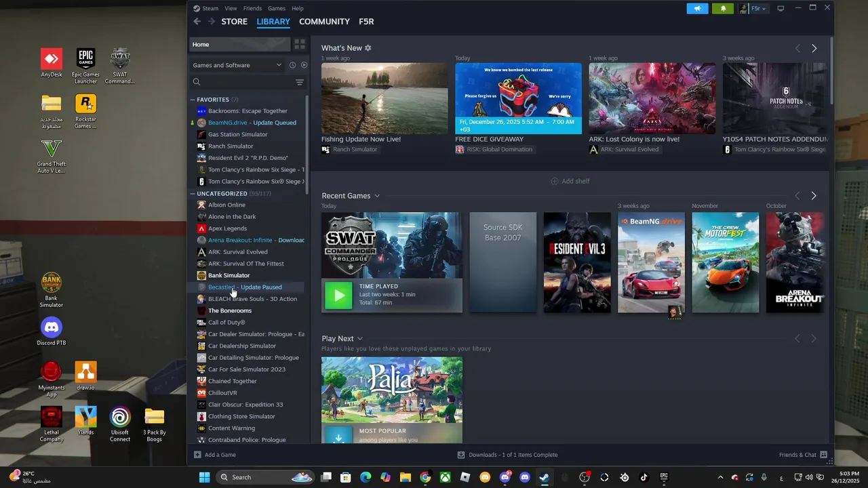Select Ubisoft Connect desktop shortcut
This screenshot has width=868, height=488.
[x=120, y=424]
